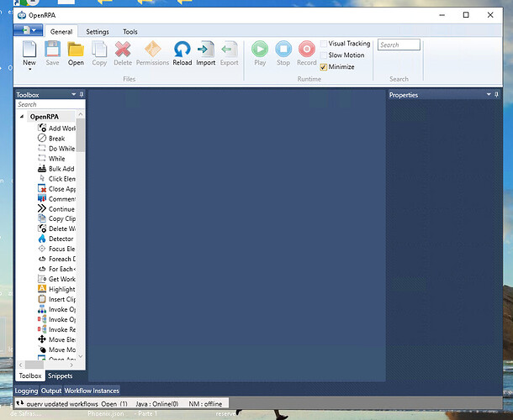Click the Toolbox vertical scrollbar thumb
Image resolution: width=513 pixels, height=420 pixels.
(81, 135)
